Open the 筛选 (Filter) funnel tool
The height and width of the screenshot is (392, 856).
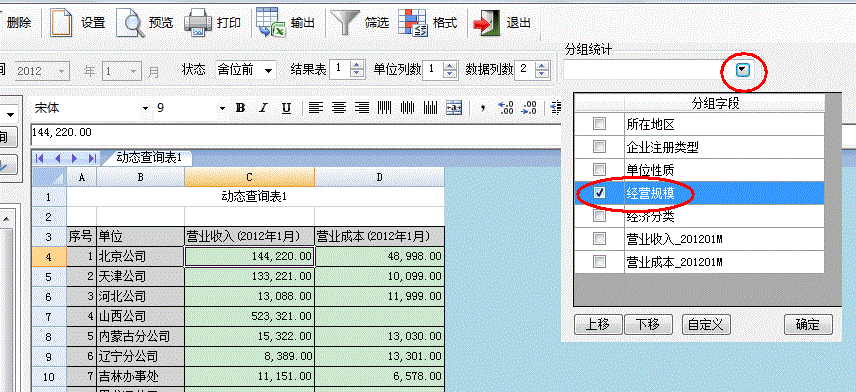pos(343,23)
